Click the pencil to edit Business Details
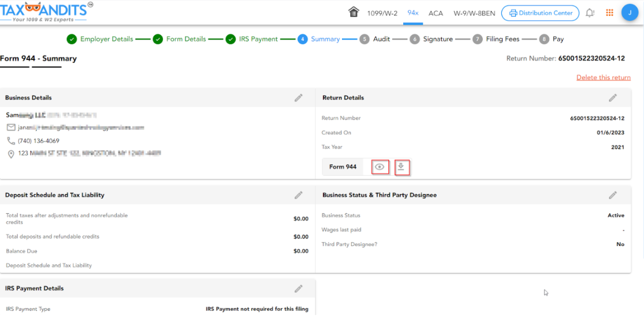Screen dimensions: 644x317 tap(299, 97)
